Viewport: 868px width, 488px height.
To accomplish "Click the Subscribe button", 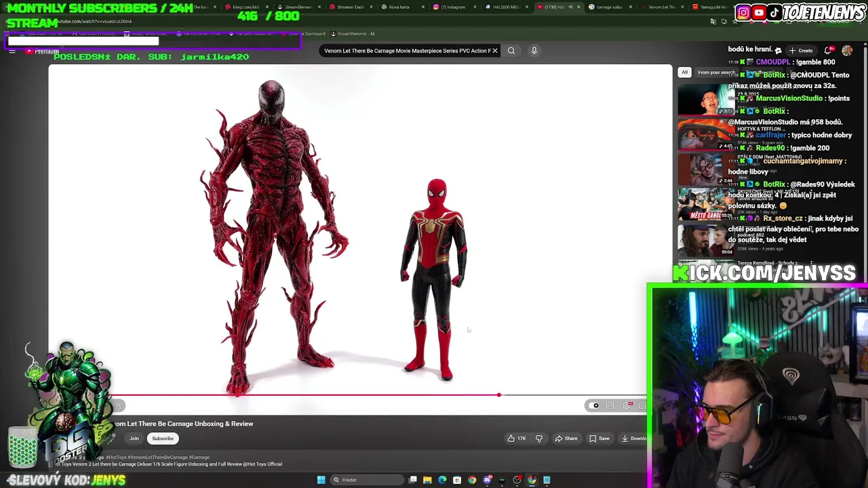I will [x=163, y=439].
